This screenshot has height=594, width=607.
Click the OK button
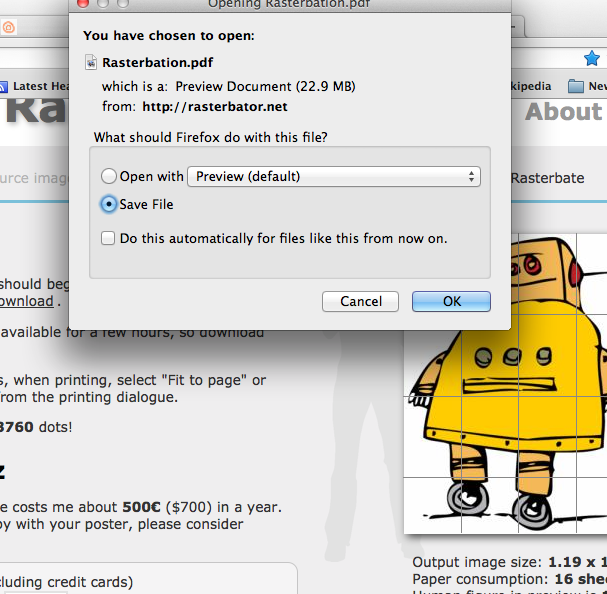tap(451, 301)
